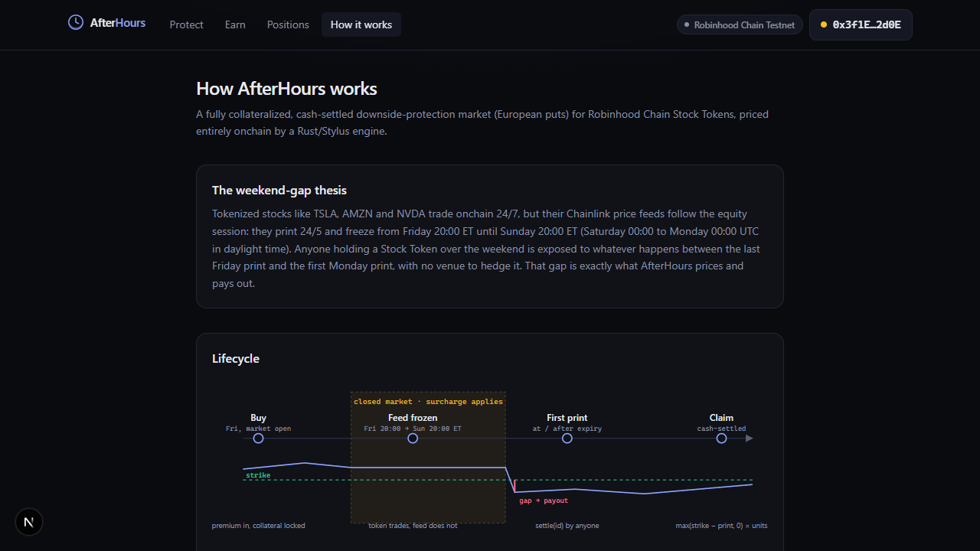The height and width of the screenshot is (551, 980).
Task: Select the How it works tab
Action: (361, 24)
